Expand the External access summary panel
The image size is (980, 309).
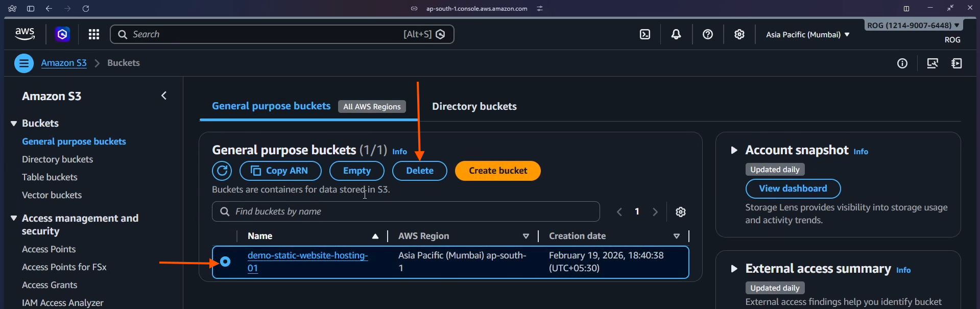734,269
